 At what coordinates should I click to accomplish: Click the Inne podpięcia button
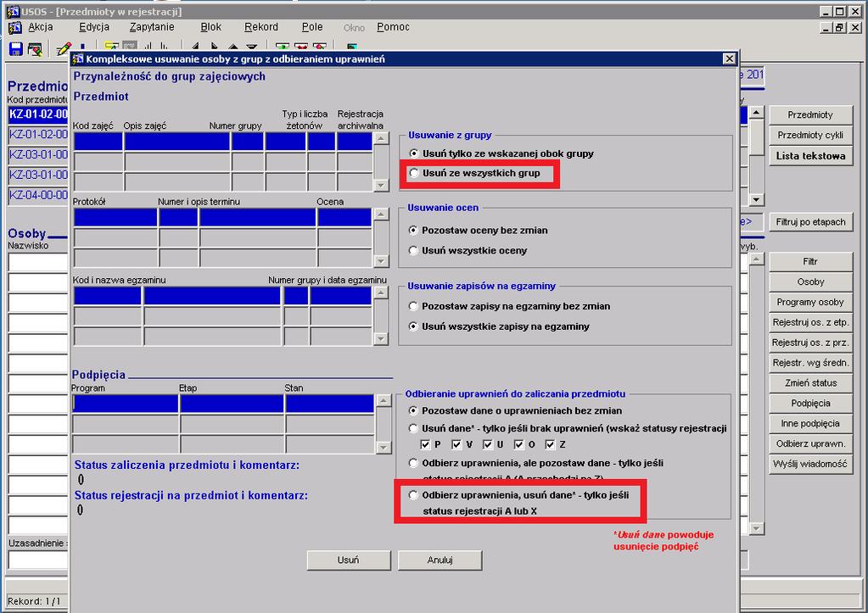point(810,423)
